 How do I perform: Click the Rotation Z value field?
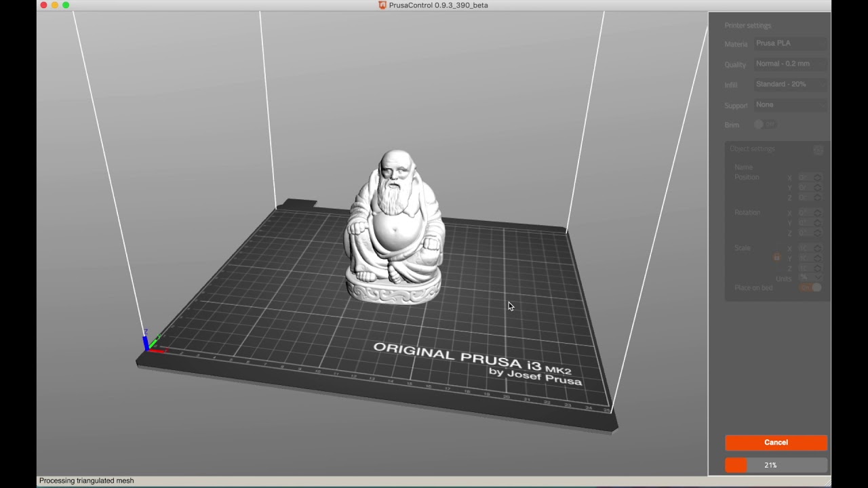point(810,233)
